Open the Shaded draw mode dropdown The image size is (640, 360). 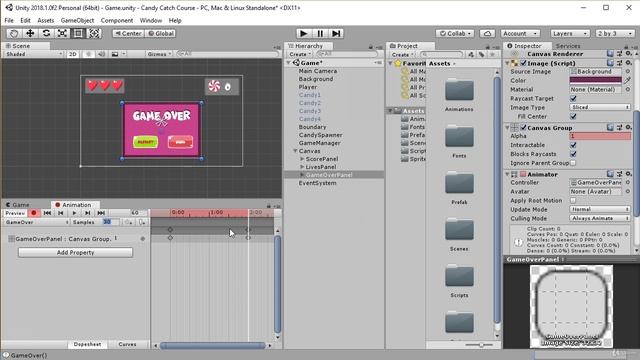click(x=33, y=54)
